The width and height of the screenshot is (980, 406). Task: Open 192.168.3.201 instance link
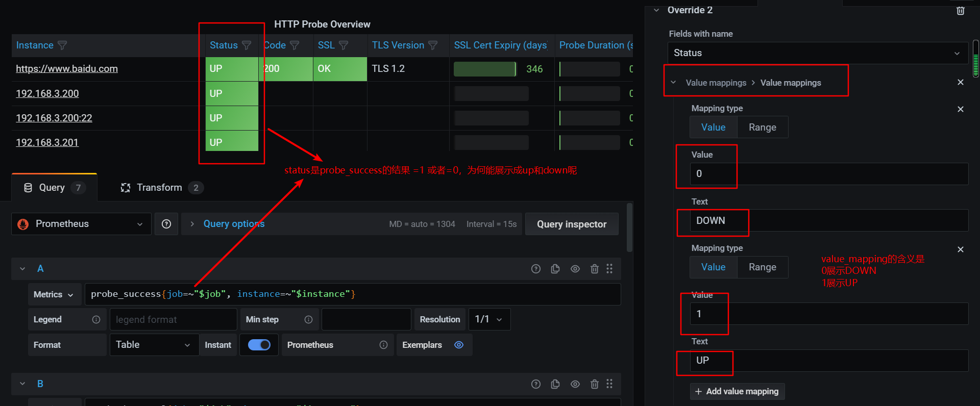[47, 143]
